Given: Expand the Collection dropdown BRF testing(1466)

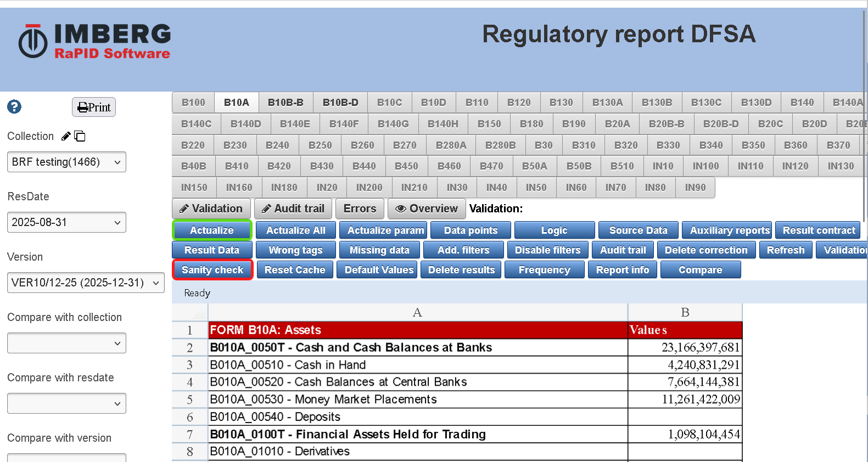Looking at the screenshot, I should point(66,162).
